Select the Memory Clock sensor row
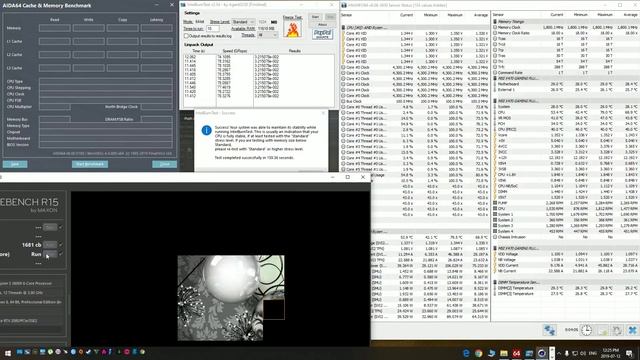640x360 pixels. (566, 27)
